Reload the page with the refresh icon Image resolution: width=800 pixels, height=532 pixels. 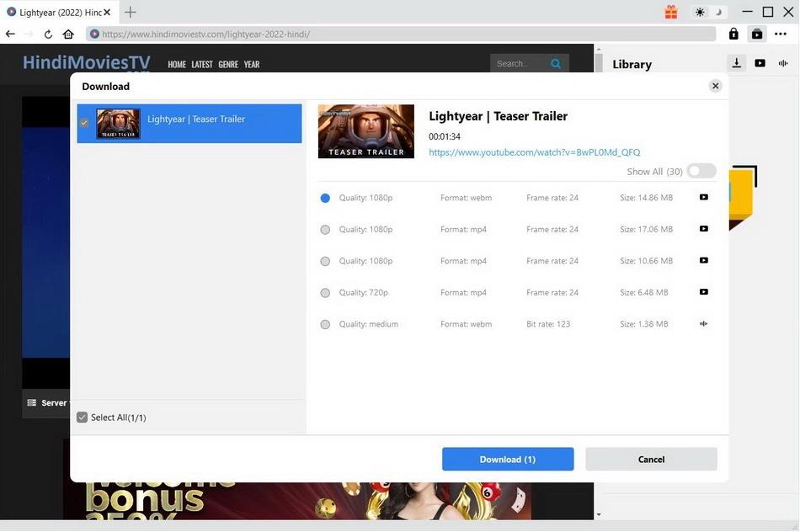coord(48,35)
